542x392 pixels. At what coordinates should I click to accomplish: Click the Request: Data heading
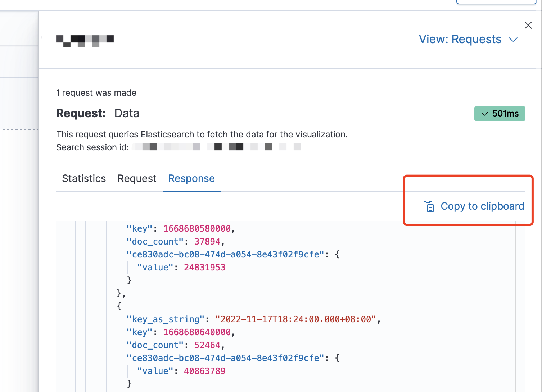coord(98,114)
